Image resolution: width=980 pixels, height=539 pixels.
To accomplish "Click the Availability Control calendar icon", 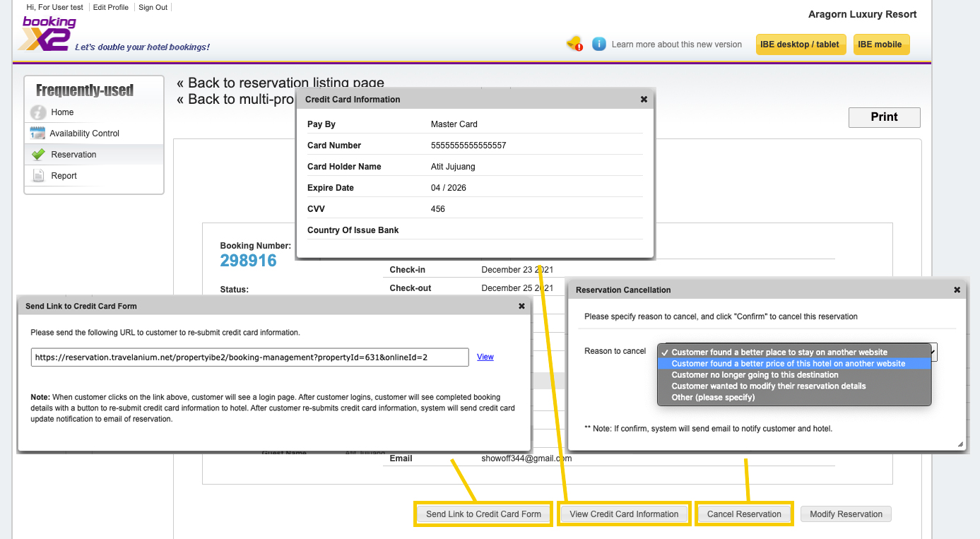I will click(37, 133).
